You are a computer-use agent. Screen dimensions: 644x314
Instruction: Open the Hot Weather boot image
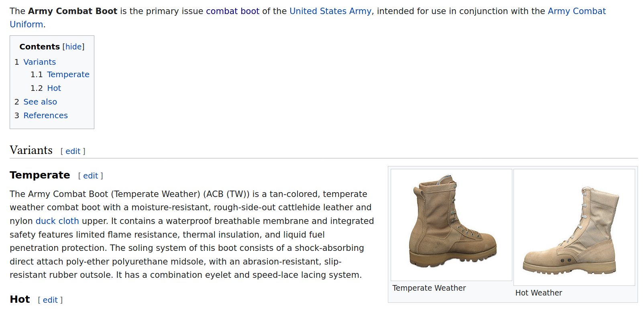pos(574,227)
